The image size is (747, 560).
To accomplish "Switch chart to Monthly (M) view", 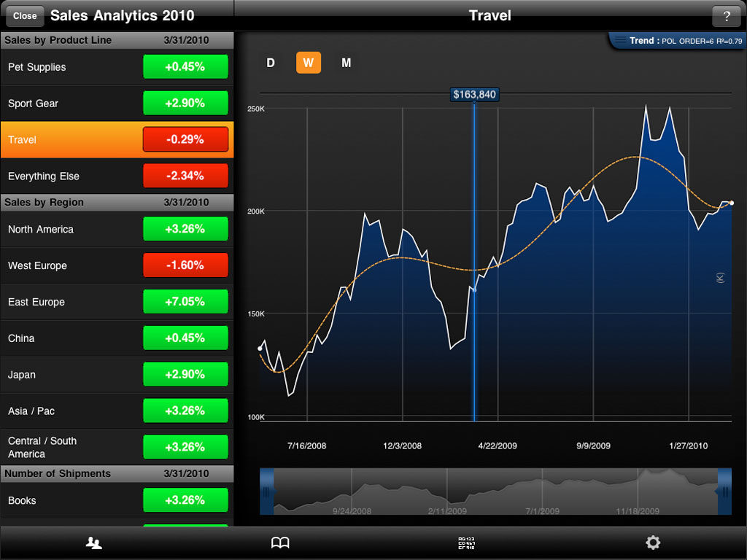I will pos(346,63).
